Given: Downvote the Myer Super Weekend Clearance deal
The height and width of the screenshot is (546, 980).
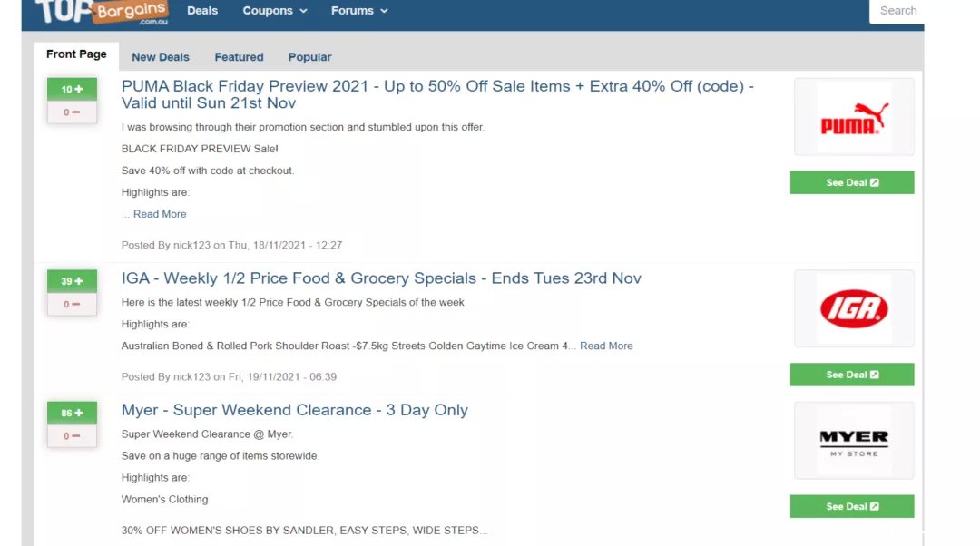Looking at the screenshot, I should (72, 436).
